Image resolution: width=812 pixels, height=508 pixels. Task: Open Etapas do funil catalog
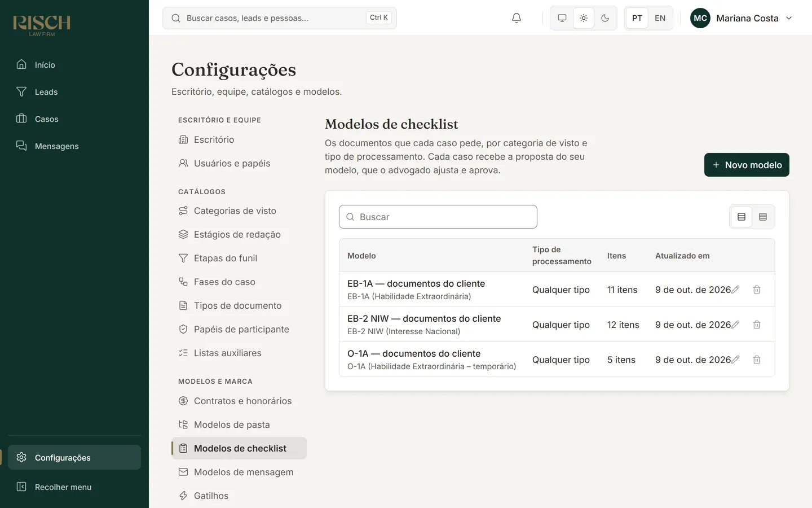coord(239,258)
